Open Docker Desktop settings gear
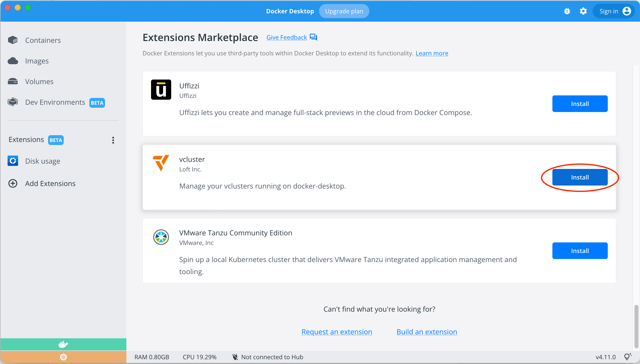Viewport: 640px width, 364px height. pos(583,11)
